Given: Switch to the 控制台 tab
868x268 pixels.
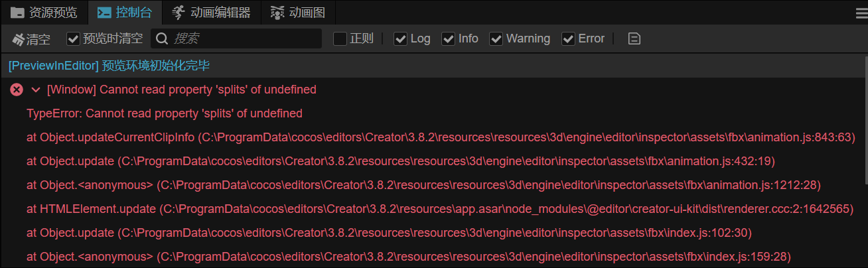Looking at the screenshot, I should click(x=124, y=12).
